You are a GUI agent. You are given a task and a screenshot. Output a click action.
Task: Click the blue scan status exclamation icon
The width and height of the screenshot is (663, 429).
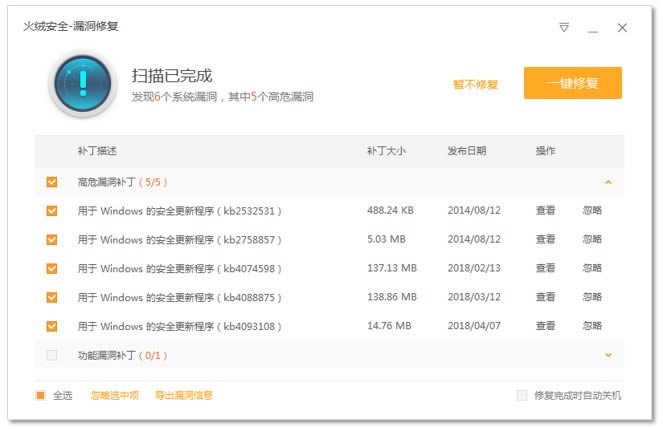coord(82,83)
